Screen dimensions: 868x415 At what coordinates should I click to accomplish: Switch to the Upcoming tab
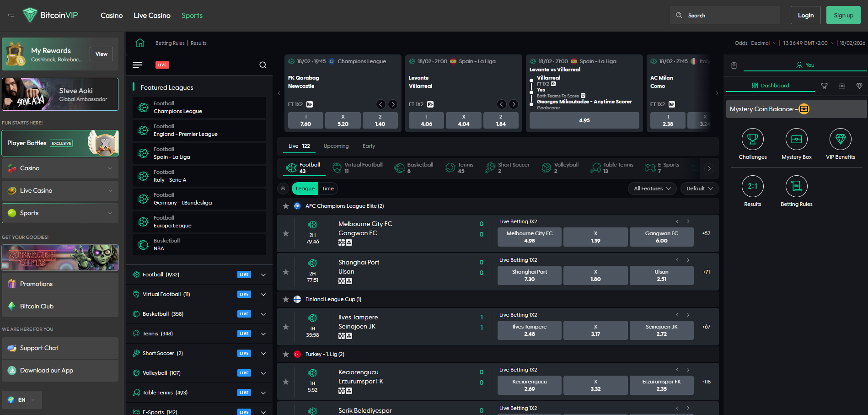336,146
